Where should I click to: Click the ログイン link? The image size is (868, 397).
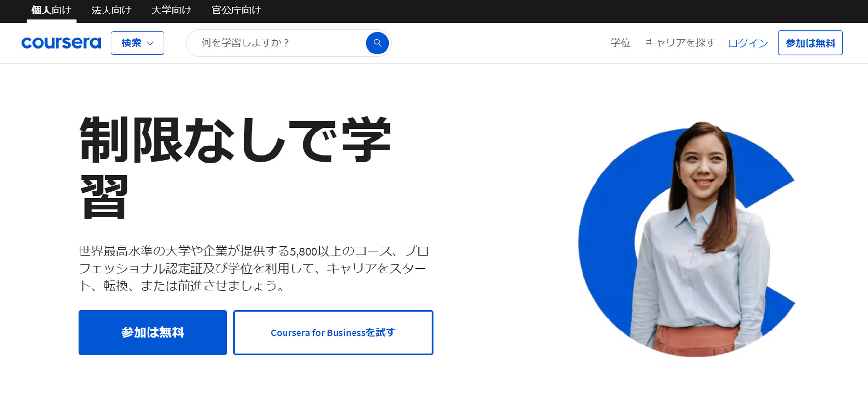tap(748, 43)
